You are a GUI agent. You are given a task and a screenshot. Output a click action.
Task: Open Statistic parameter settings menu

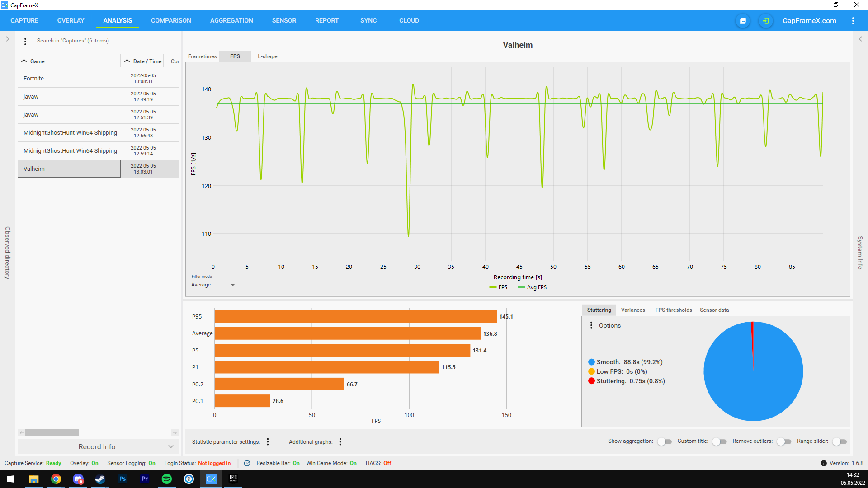268,442
